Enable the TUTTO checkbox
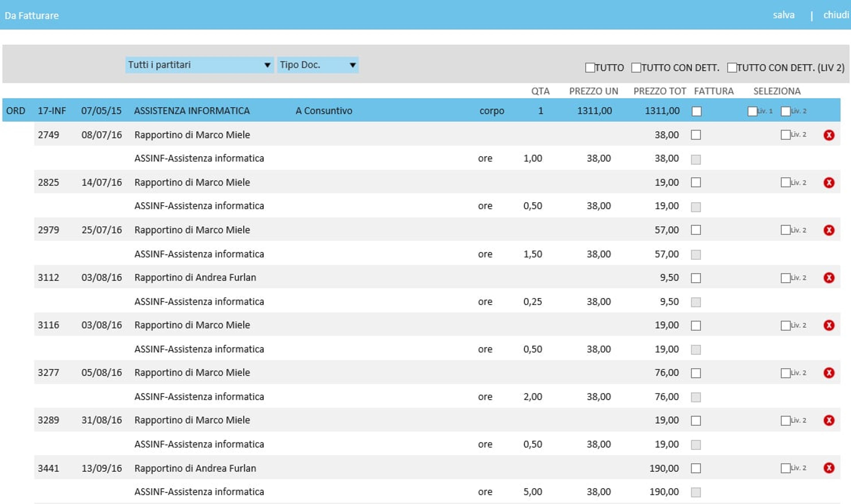This screenshot has width=851, height=504. coord(590,68)
